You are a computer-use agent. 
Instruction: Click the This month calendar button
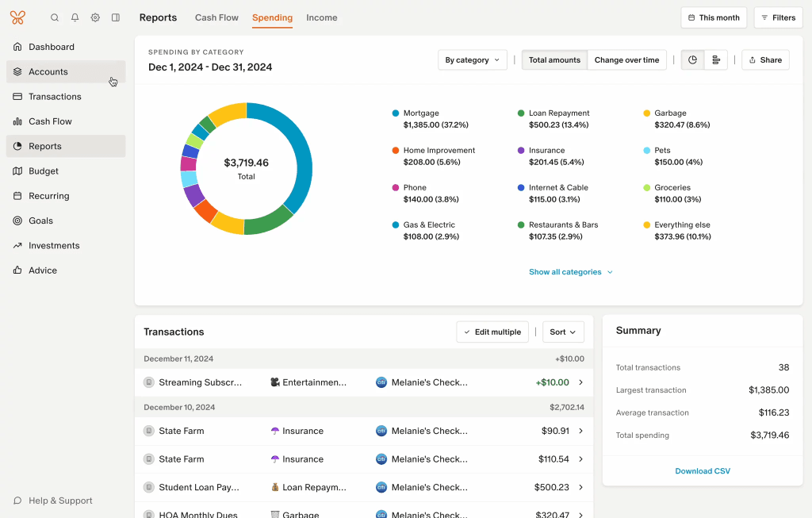[714, 17]
